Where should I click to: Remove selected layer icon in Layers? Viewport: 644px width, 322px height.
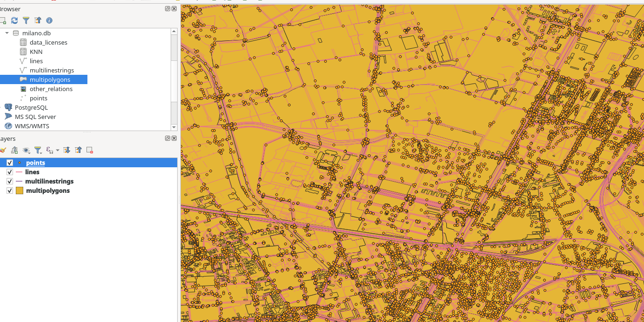[90, 150]
